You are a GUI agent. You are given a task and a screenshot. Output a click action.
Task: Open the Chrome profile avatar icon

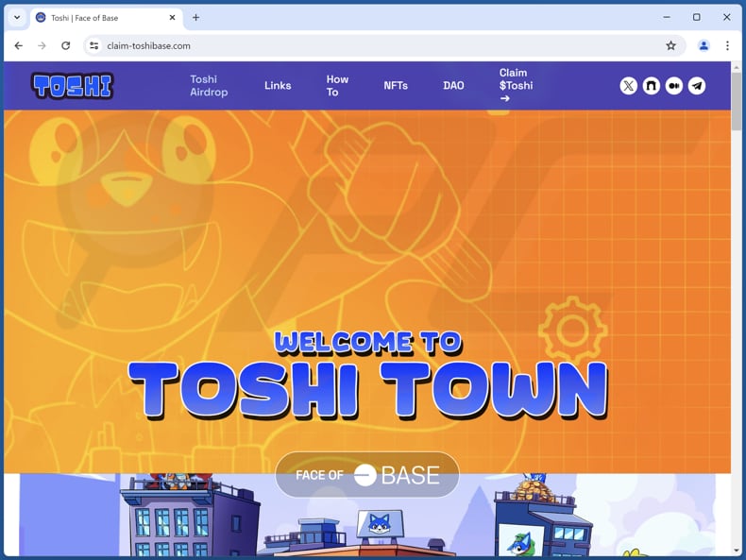pyautogui.click(x=703, y=45)
